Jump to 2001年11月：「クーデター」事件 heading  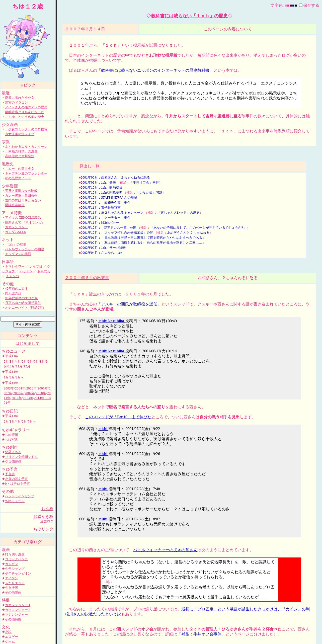point(106,218)
